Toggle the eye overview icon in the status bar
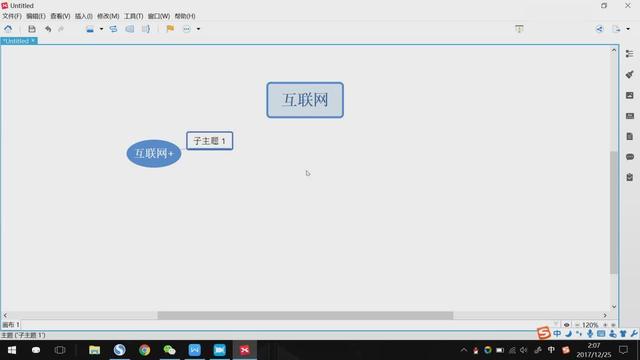Image resolution: width=640 pixels, height=360 pixels. tap(567, 325)
